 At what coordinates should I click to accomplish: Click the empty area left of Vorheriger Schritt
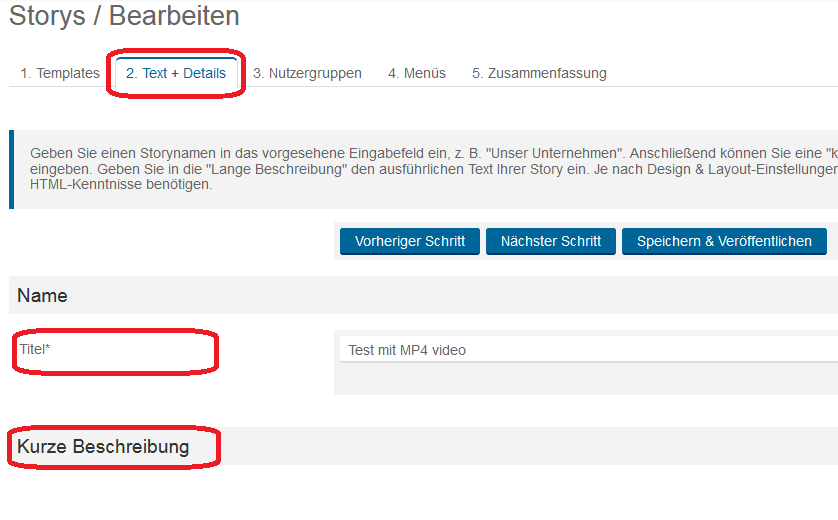170,241
